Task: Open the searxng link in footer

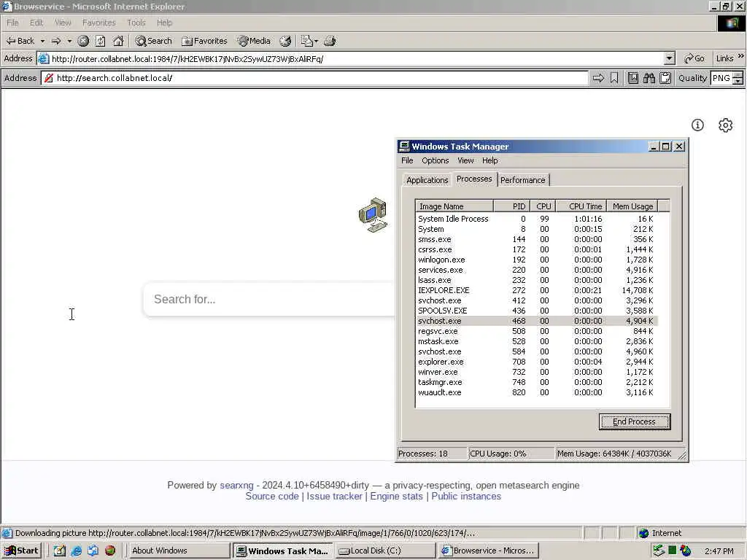Action: (236, 485)
